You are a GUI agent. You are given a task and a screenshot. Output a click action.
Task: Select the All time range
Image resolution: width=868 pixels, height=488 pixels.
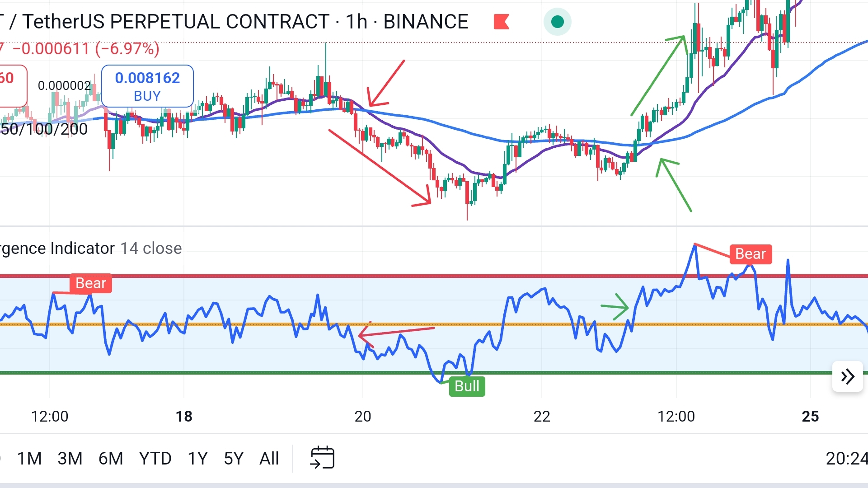pyautogui.click(x=269, y=459)
